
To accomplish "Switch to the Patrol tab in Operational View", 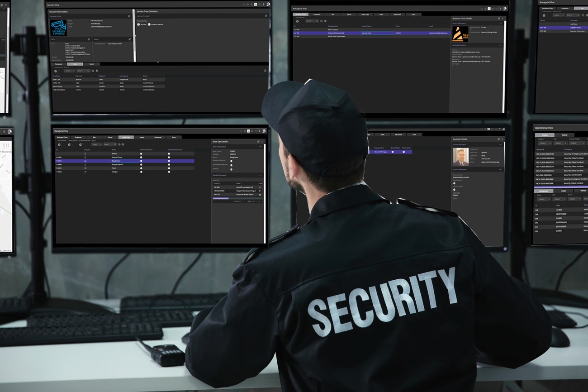I will click(564, 135).
